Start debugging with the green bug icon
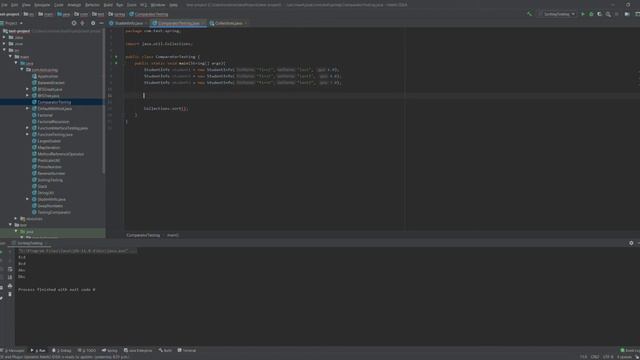Image resolution: width=640 pixels, height=360 pixels. pyautogui.click(x=591, y=14)
